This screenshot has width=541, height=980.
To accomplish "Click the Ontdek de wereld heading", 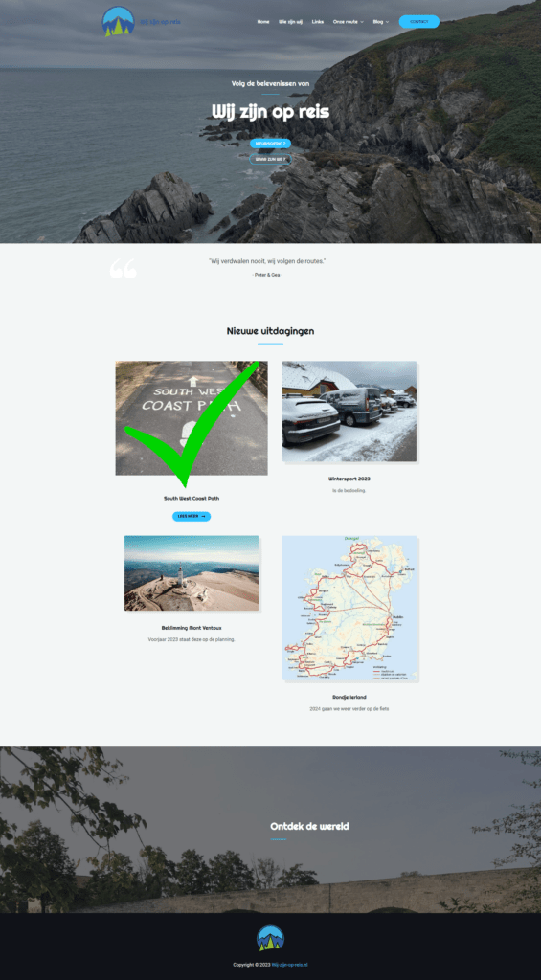I will (309, 826).
